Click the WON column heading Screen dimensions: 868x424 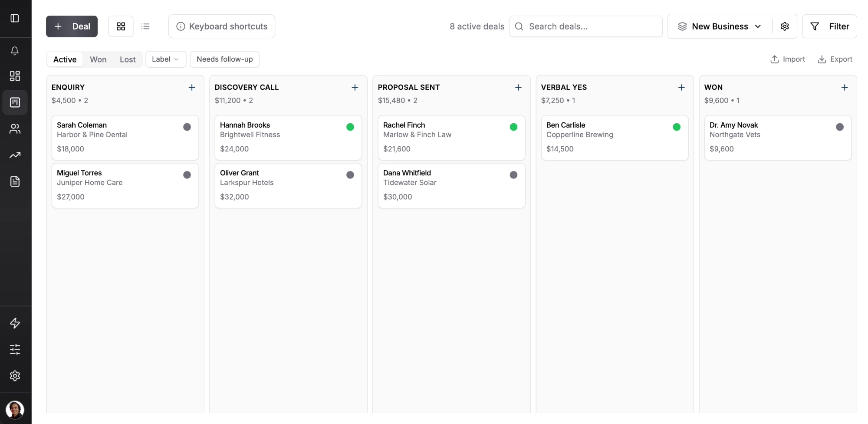tap(713, 87)
